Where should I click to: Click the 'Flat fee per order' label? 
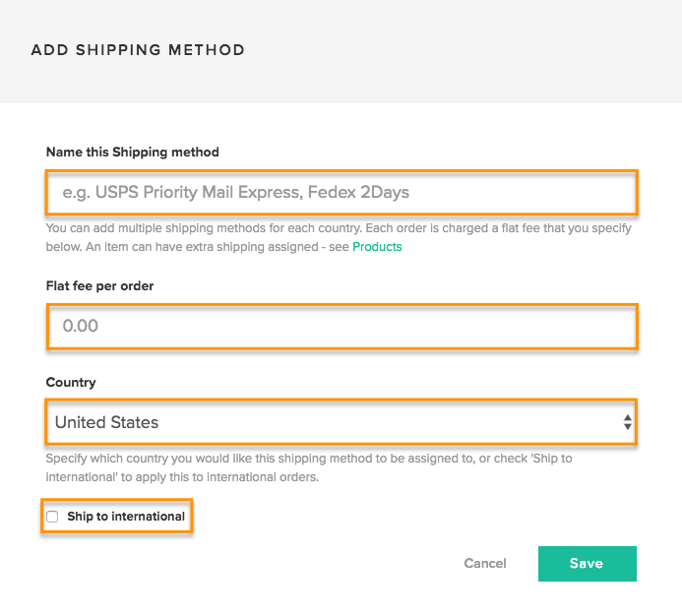99,285
